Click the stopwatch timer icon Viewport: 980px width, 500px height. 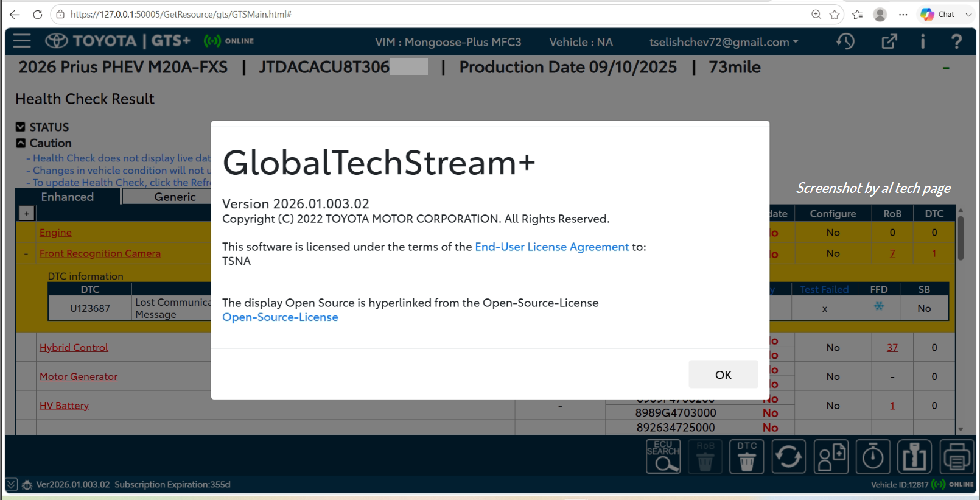(x=873, y=457)
